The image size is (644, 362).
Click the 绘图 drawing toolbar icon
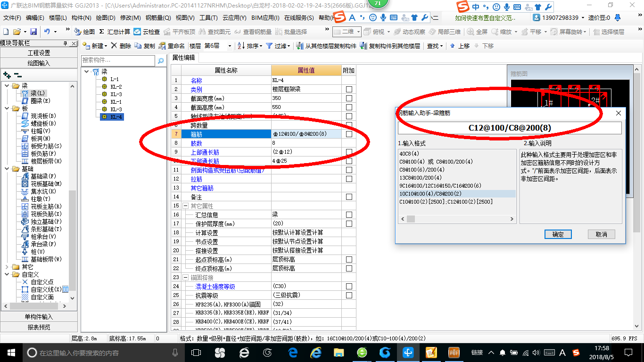84,32
